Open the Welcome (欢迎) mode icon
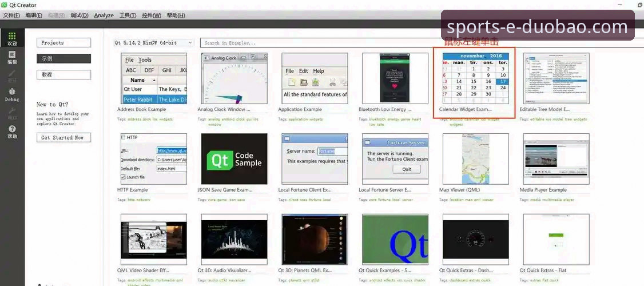644x286 pixels. 13,39
